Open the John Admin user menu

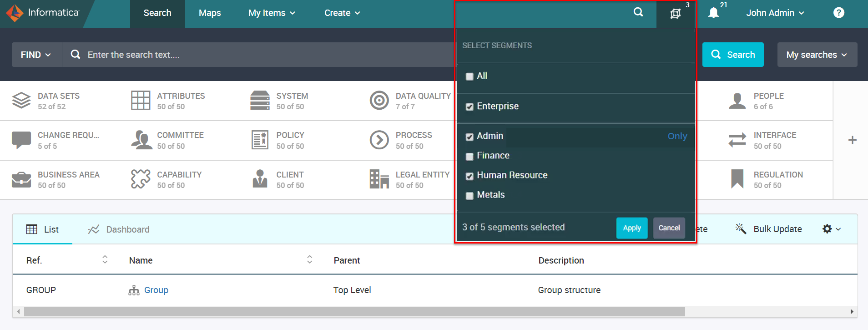point(775,13)
